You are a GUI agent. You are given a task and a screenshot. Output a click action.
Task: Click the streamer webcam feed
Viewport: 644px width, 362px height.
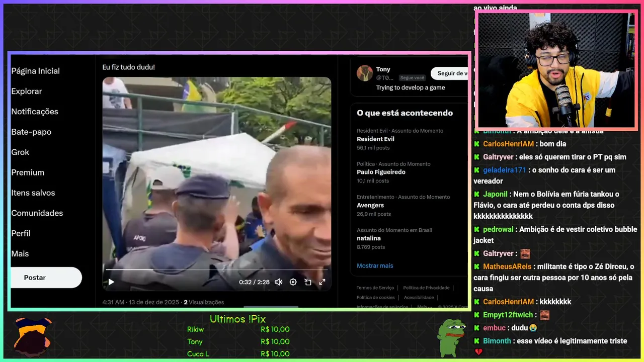pos(556,70)
